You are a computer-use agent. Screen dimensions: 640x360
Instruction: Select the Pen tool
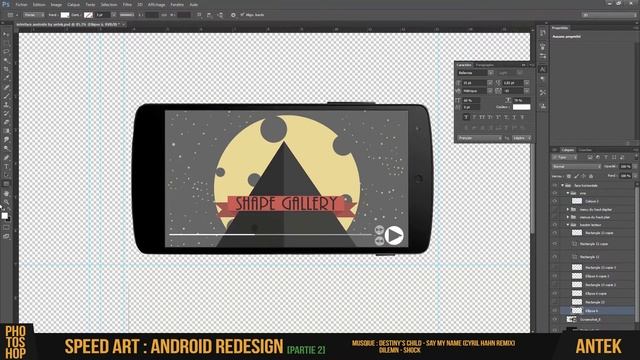[x=6, y=158]
